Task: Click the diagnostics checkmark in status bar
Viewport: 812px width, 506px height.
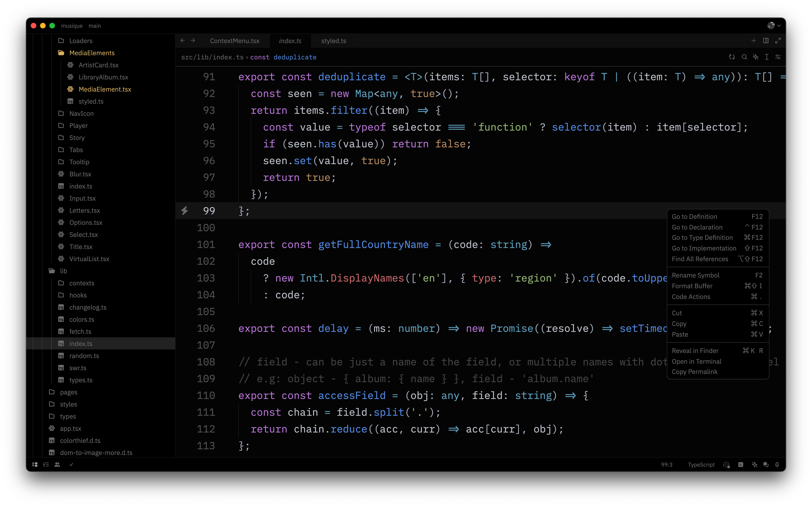Action: coord(71,465)
